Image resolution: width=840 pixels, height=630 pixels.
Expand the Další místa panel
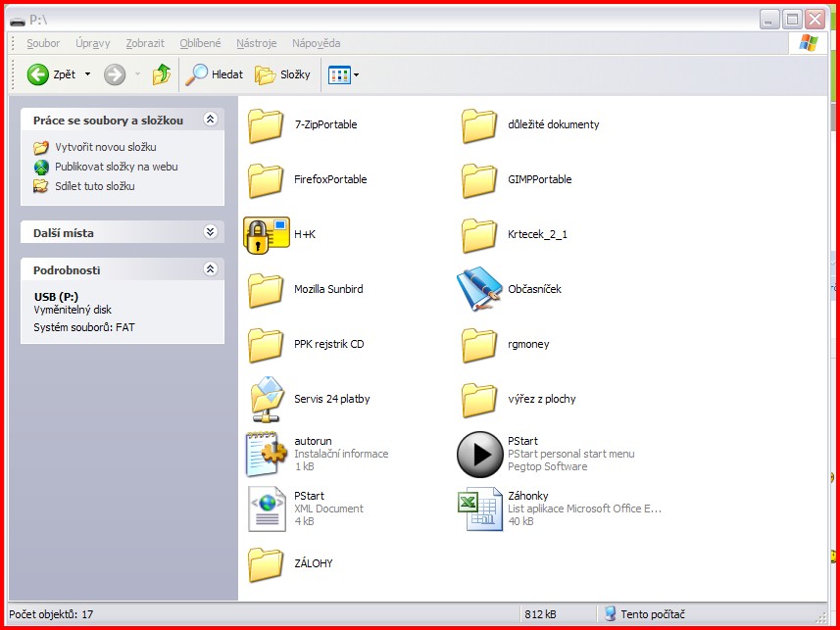pos(210,232)
